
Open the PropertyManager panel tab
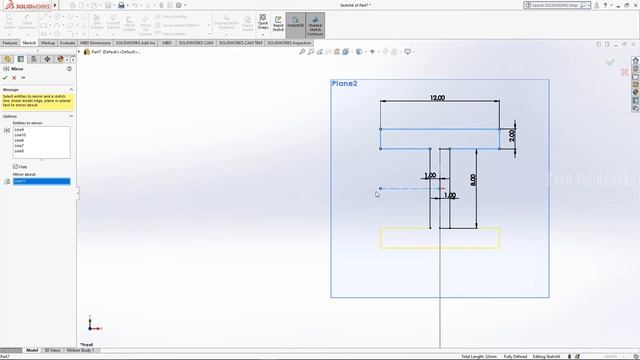point(20,59)
